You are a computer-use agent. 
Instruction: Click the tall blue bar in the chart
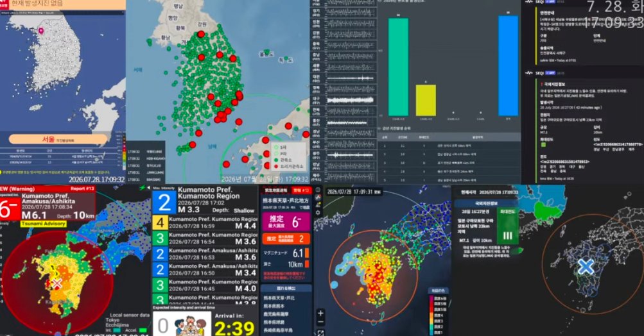pyautogui.click(x=508, y=65)
